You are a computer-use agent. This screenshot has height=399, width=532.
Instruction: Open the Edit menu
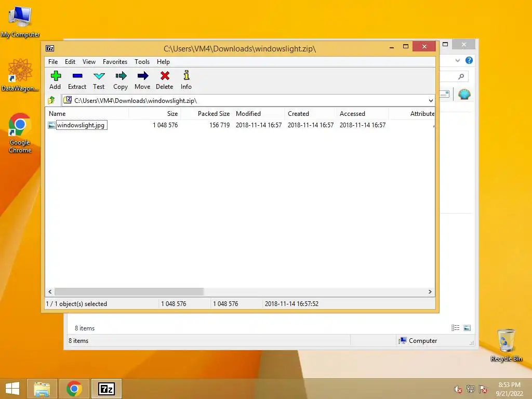click(x=70, y=62)
